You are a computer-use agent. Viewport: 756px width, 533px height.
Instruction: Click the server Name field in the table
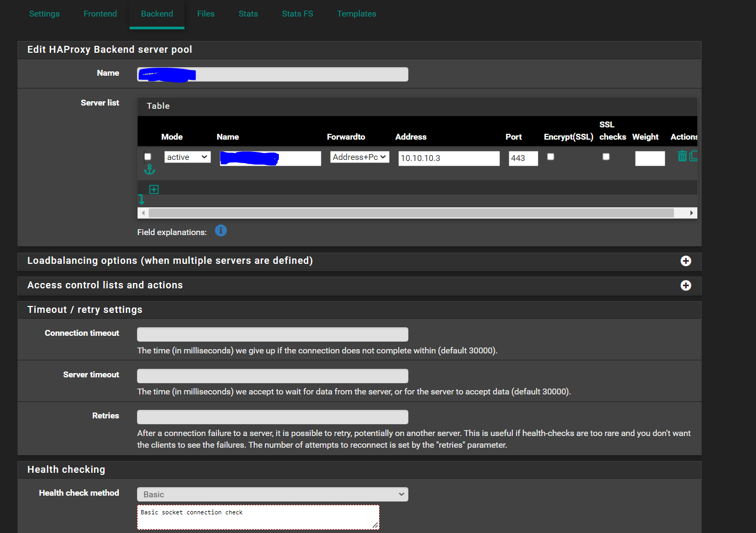[270, 158]
